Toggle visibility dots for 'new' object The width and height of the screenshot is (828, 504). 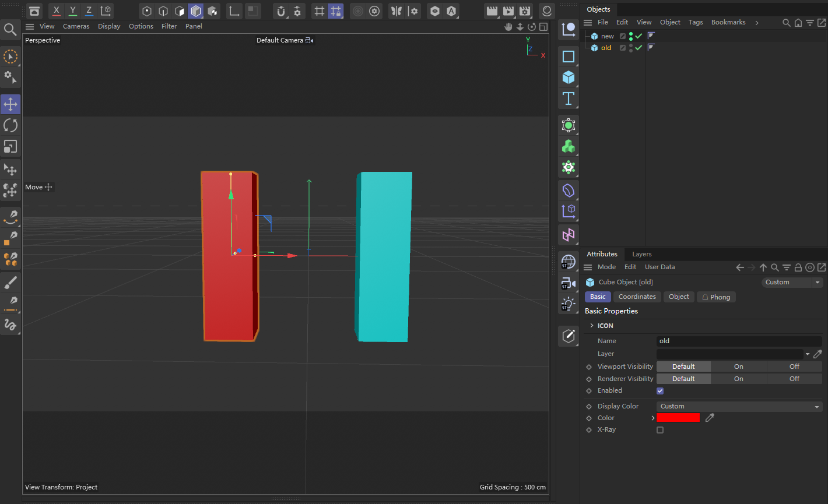pyautogui.click(x=631, y=36)
